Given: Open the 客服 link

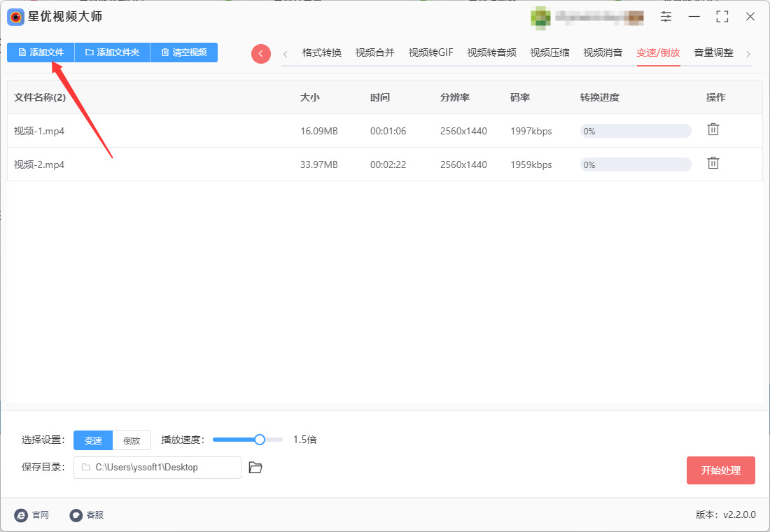Looking at the screenshot, I should [86, 514].
